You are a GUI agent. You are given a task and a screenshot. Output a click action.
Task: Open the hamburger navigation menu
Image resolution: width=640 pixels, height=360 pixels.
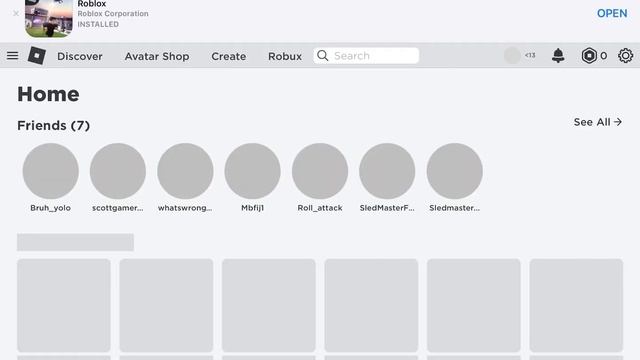12,56
